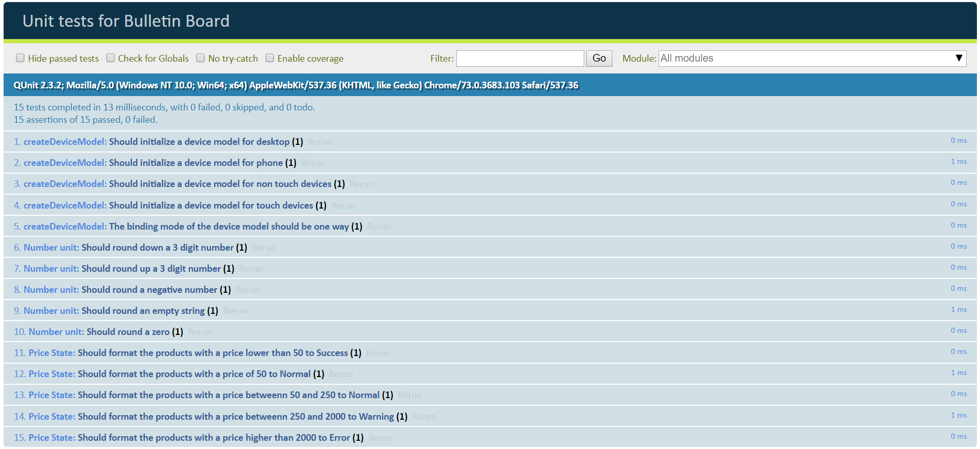This screenshot has height=449, width=980.
Task: Open the All modules dropdown
Action: (813, 59)
